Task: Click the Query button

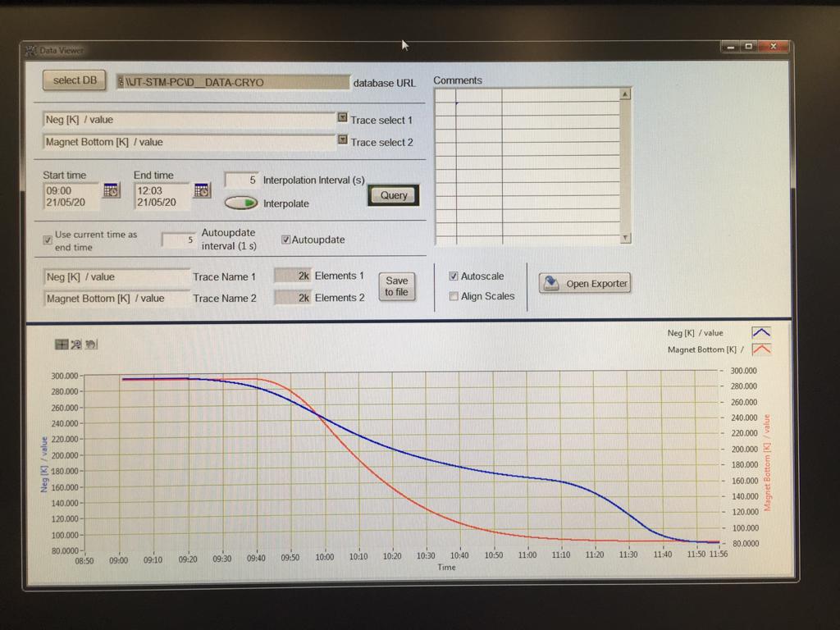Action: [392, 195]
